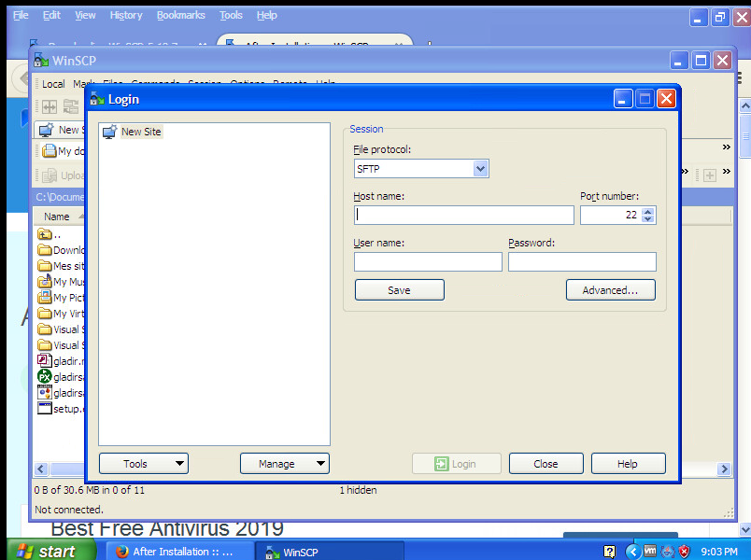Click the '1 hidden' status bar text
This screenshot has width=751, height=560.
point(359,490)
